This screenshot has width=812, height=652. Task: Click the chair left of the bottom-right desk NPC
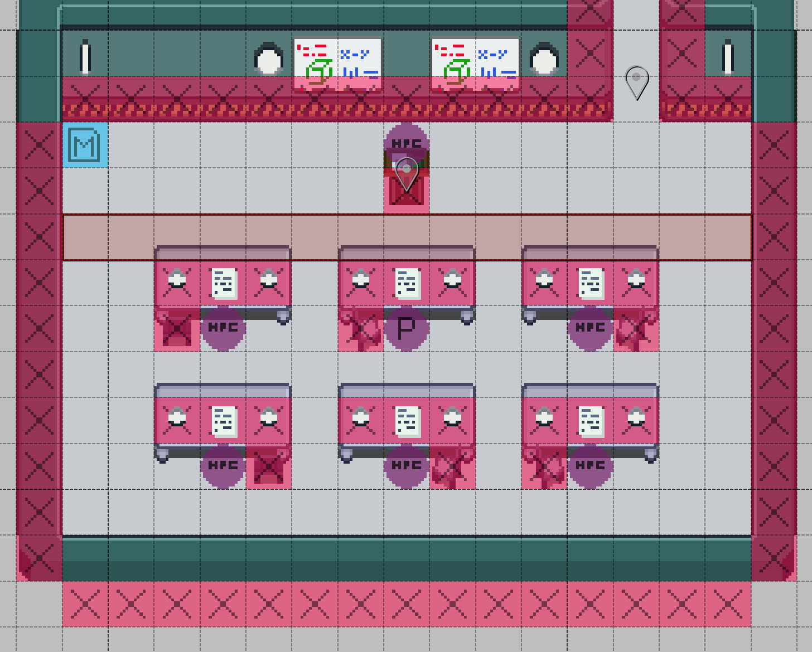click(x=544, y=467)
